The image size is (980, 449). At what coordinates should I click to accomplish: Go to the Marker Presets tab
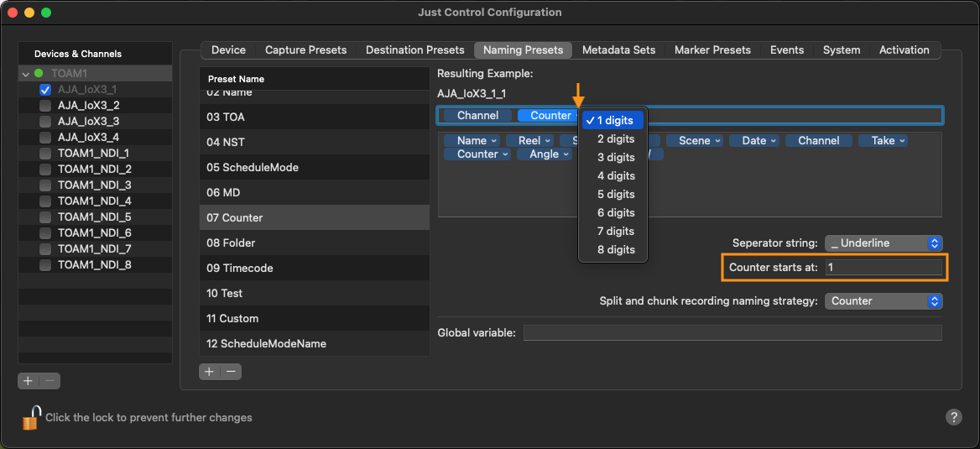(712, 50)
